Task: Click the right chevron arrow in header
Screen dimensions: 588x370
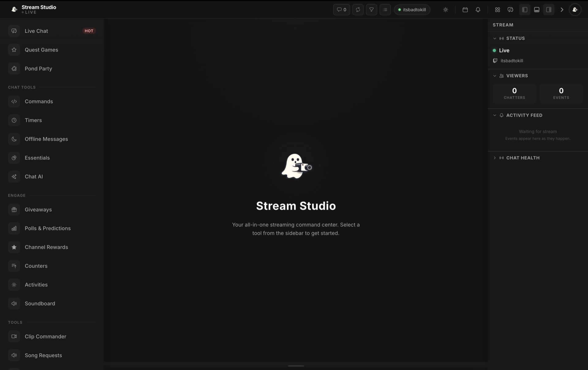Action: click(x=562, y=10)
